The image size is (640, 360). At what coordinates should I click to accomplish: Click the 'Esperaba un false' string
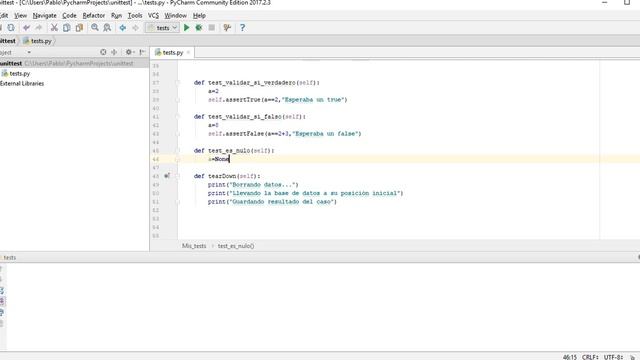click(327, 133)
